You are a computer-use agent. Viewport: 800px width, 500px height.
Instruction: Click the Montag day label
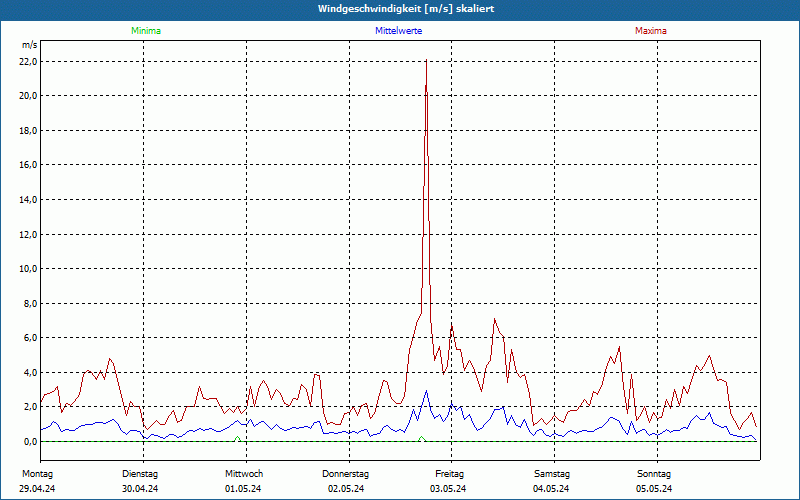coord(37,474)
